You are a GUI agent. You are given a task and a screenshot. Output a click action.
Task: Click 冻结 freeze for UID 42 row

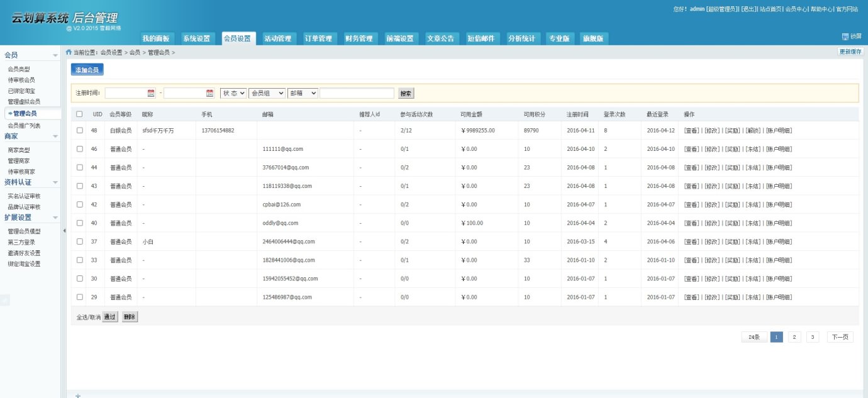(x=752, y=204)
